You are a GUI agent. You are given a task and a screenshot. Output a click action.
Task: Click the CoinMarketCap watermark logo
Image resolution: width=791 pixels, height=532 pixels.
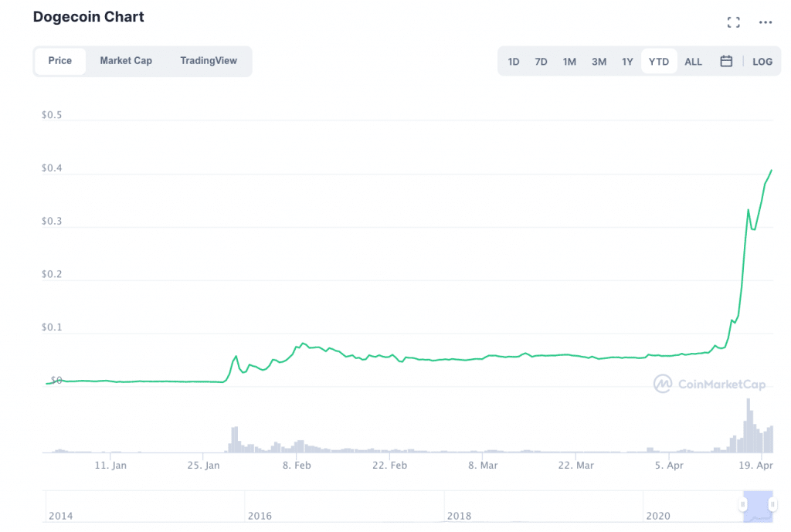pyautogui.click(x=710, y=384)
